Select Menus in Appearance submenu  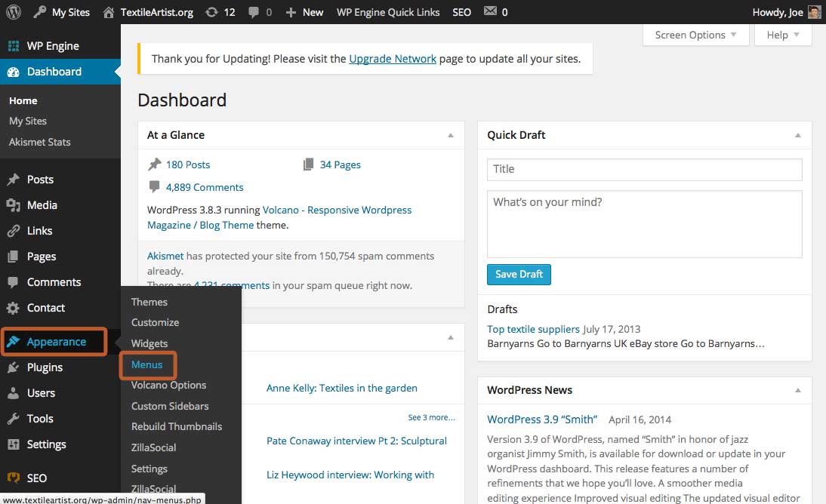147,364
